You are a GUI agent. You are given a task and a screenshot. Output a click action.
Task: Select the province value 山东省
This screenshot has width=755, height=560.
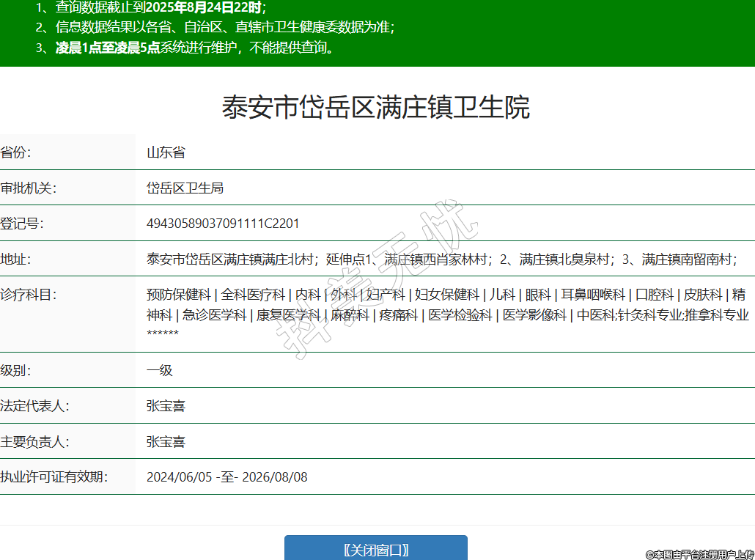click(166, 152)
